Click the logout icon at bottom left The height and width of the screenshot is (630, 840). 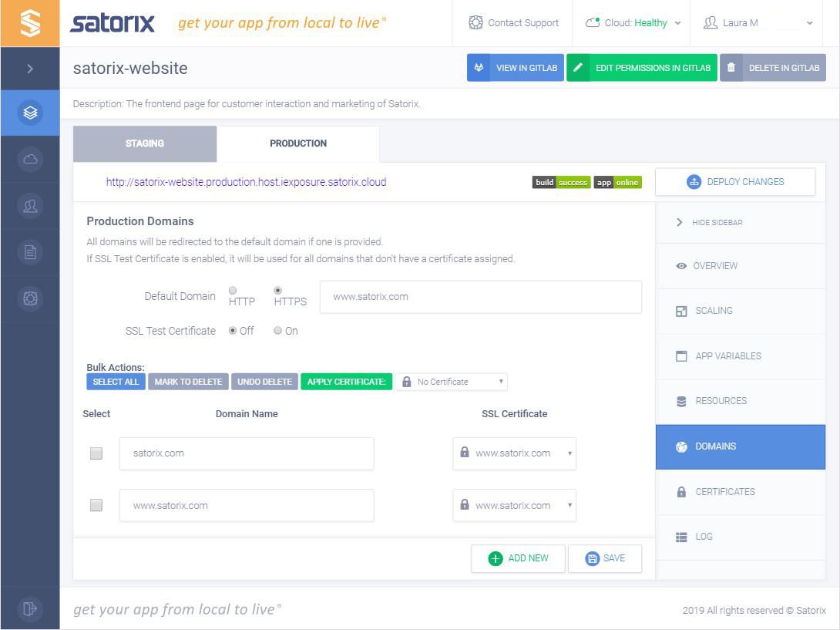pyautogui.click(x=30, y=608)
